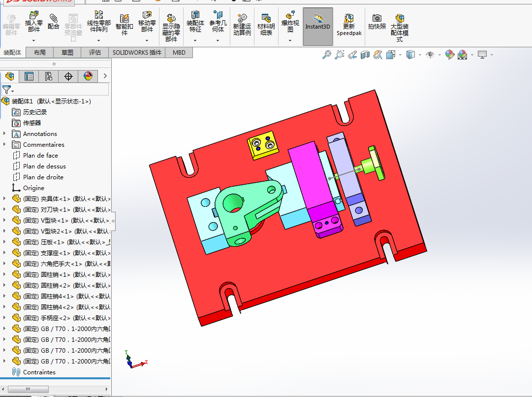The width and height of the screenshot is (532, 397).
Task: Open dropdown arrow under Exploded View
Action: (x=290, y=40)
